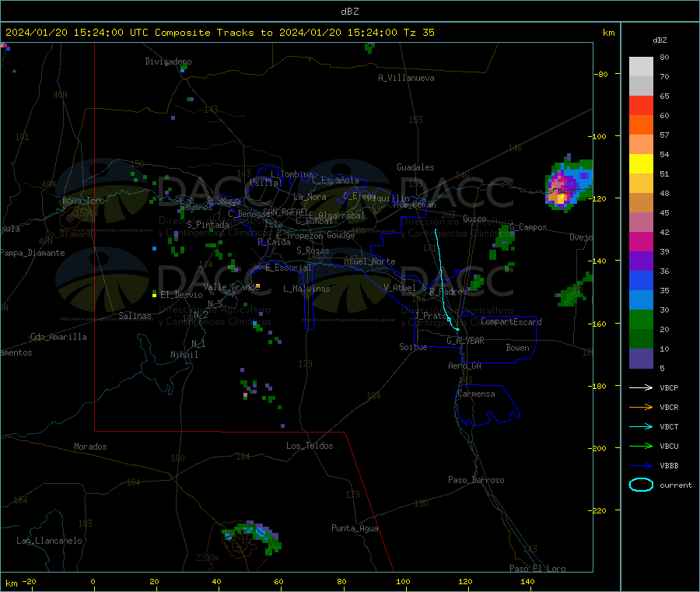Viewport: 700px width, 592px height.
Task: Click the Paso_Barroso map label
Action: point(476,480)
